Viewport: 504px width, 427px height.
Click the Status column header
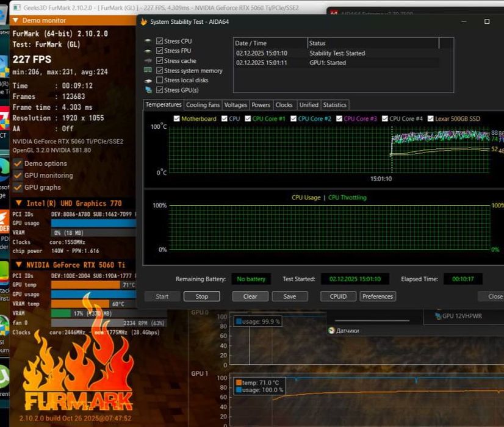point(373,43)
